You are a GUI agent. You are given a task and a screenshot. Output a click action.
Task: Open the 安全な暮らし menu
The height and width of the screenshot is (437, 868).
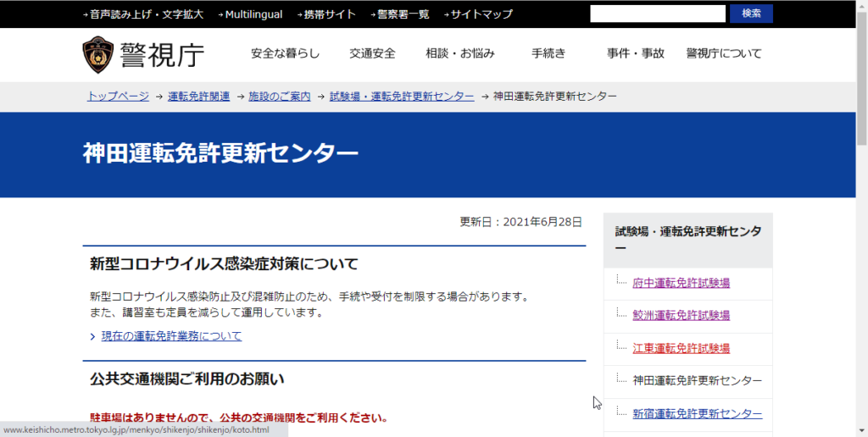pyautogui.click(x=285, y=53)
